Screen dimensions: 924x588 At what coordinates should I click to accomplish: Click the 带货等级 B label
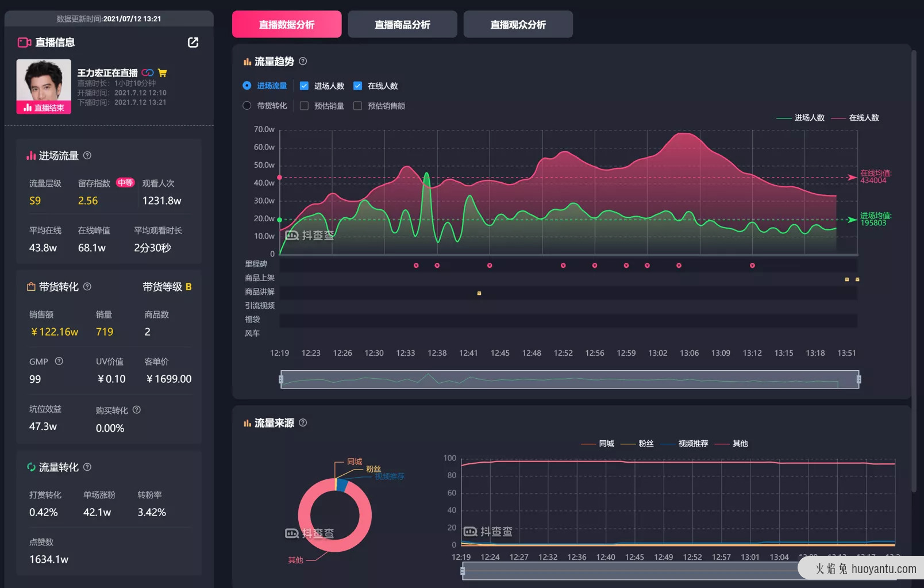point(167,287)
